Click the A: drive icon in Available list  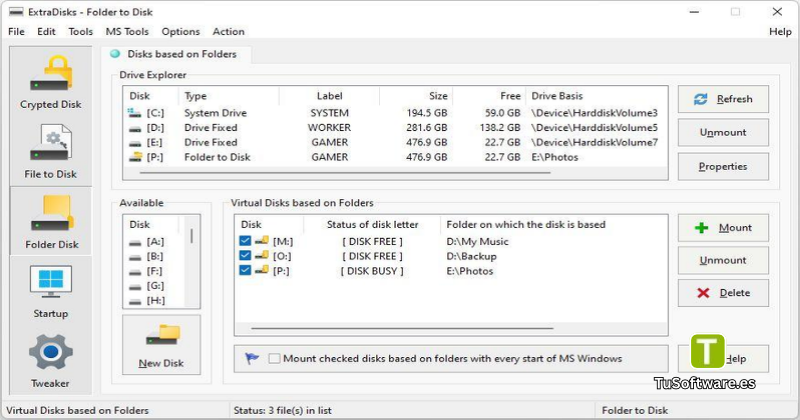(135, 242)
